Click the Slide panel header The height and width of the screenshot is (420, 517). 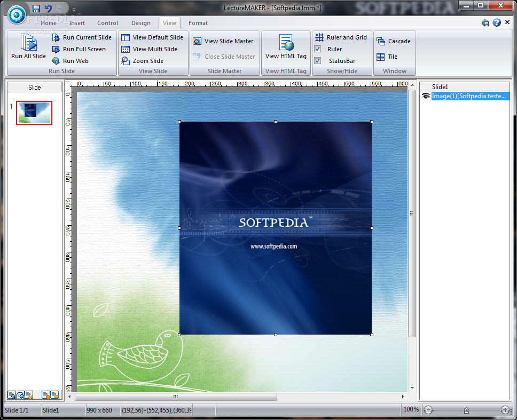pos(35,88)
